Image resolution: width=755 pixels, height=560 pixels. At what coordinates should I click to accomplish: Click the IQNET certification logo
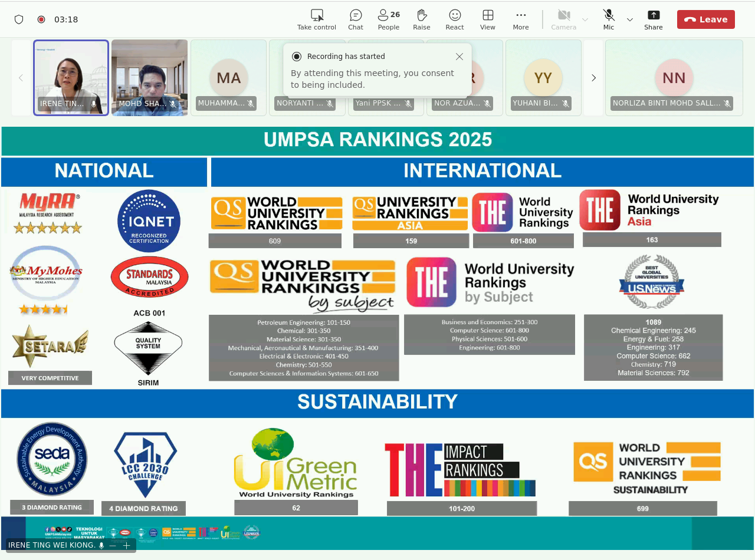pyautogui.click(x=149, y=221)
